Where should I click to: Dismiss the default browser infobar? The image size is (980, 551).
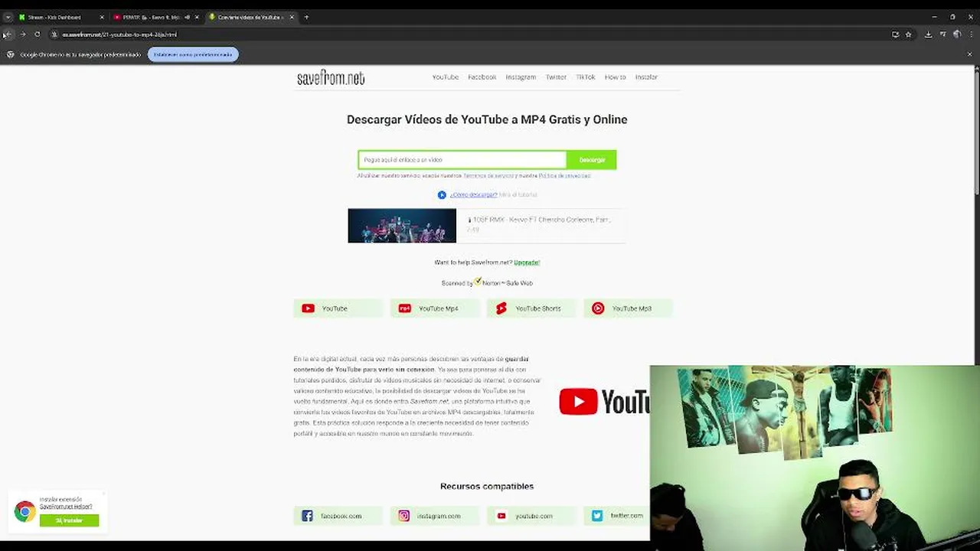click(969, 54)
